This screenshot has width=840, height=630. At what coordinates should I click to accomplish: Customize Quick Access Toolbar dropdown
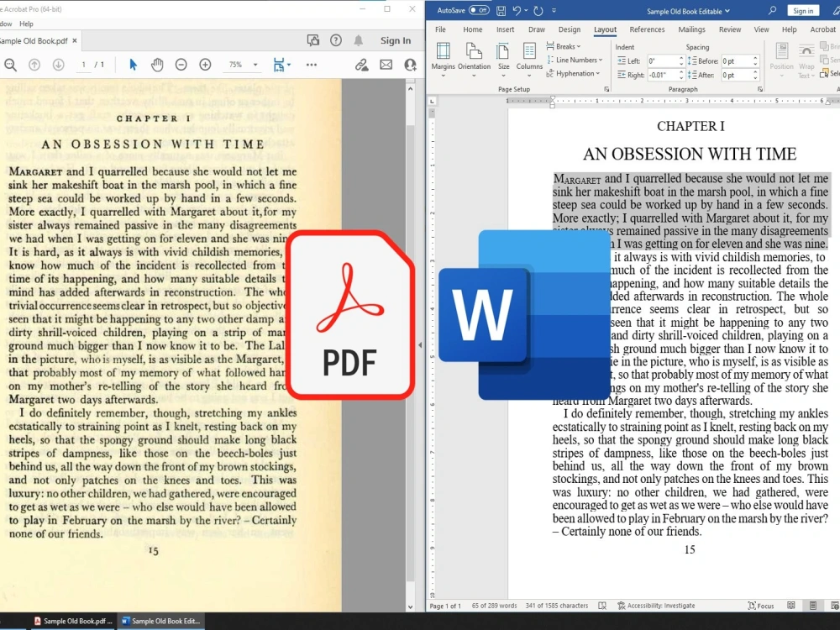coord(554,11)
